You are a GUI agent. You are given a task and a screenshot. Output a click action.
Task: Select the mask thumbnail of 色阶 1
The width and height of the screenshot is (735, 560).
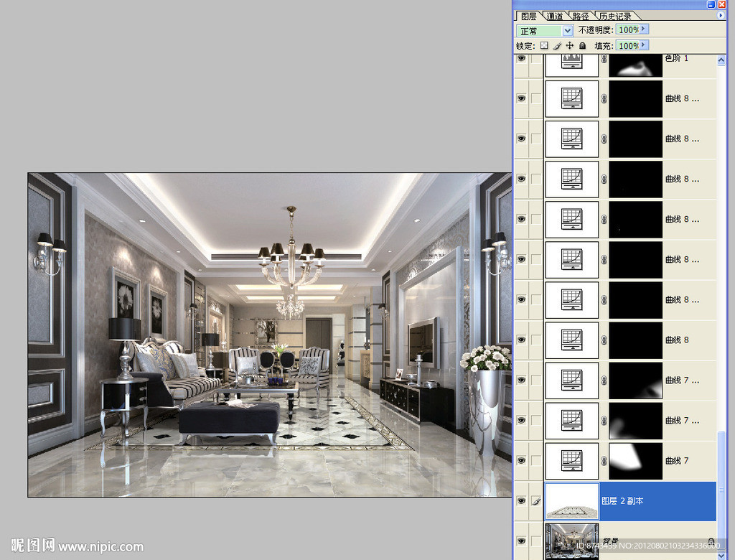(x=636, y=65)
